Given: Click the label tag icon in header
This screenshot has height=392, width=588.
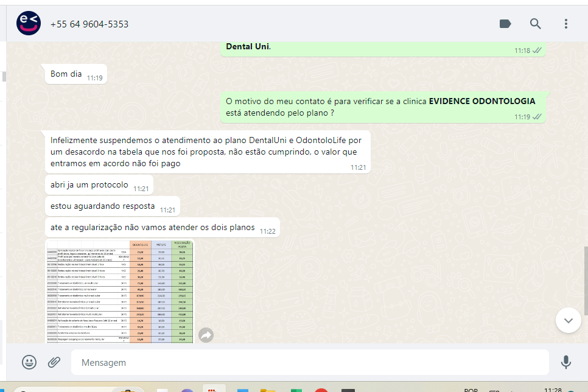Looking at the screenshot, I should (505, 24).
